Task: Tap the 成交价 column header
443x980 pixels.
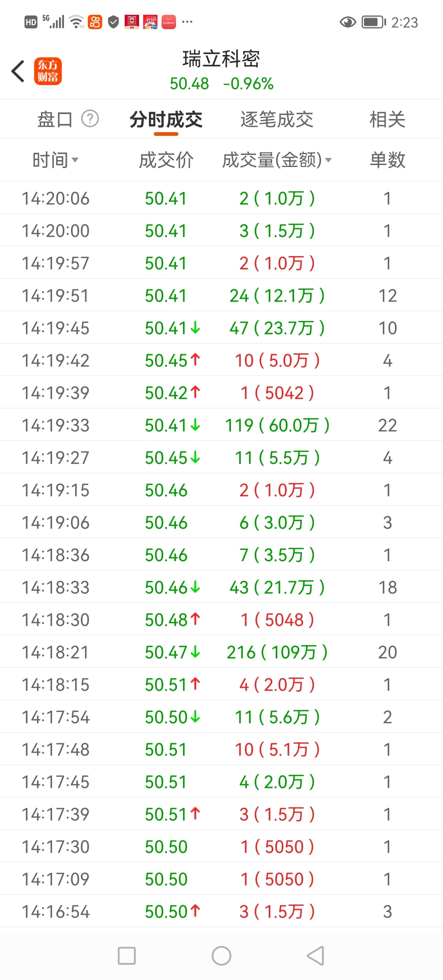Action: 166,160
